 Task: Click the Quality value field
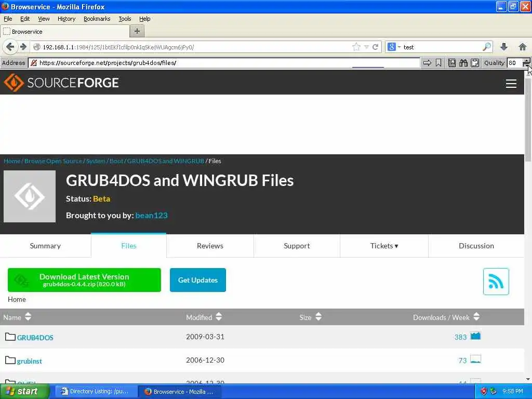pos(514,63)
